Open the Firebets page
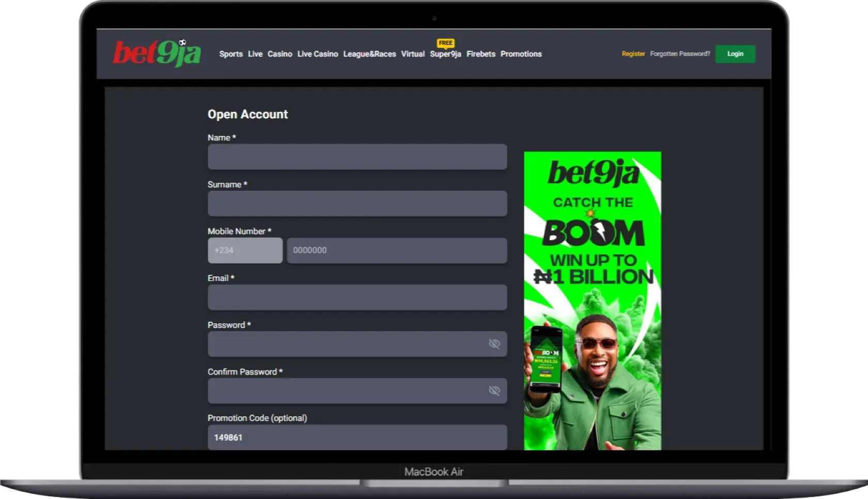Image resolution: width=868 pixels, height=499 pixels. (x=481, y=54)
